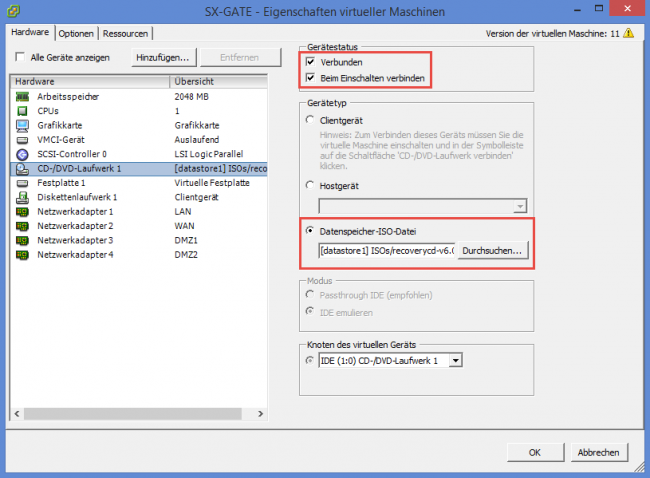Viewport: 650px width, 478px height.
Task: Toggle Beim Einschalten verbinden checkbox
Action: pos(310,78)
